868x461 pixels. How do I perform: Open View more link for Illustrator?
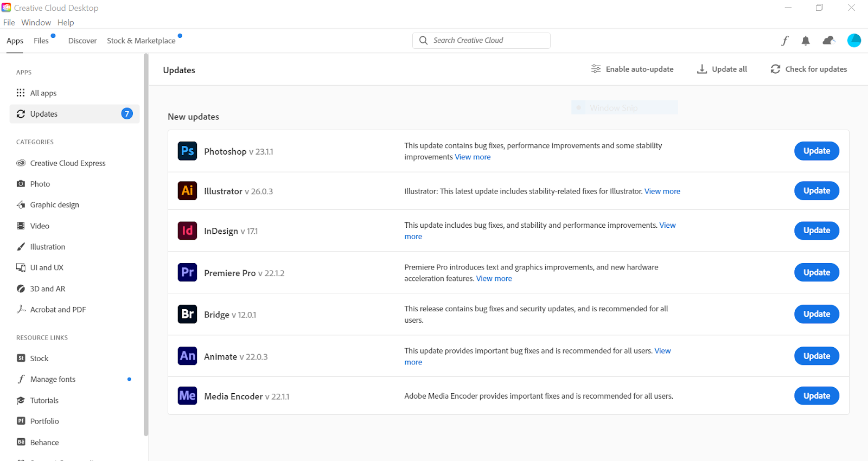(662, 191)
